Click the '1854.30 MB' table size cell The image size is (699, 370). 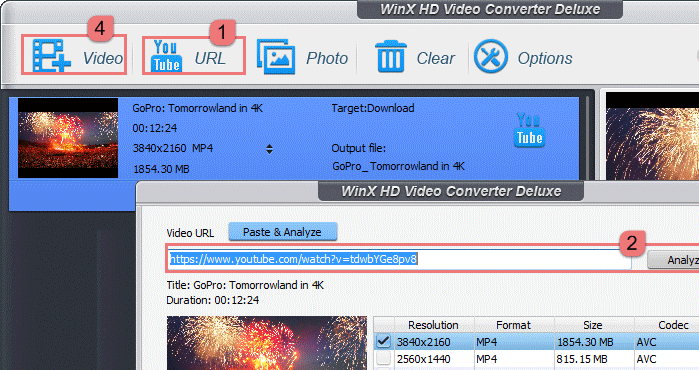585,342
